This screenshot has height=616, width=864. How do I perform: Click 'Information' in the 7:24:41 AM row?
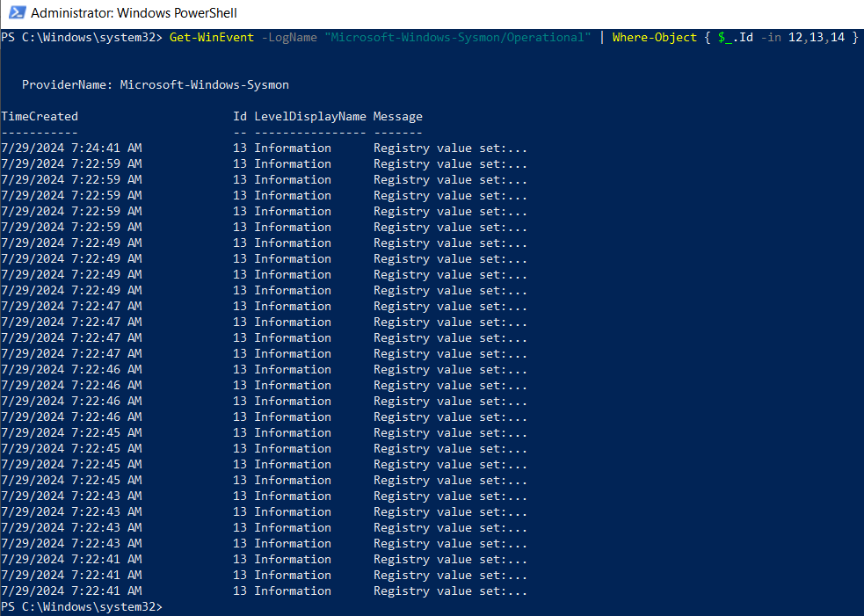coord(293,149)
